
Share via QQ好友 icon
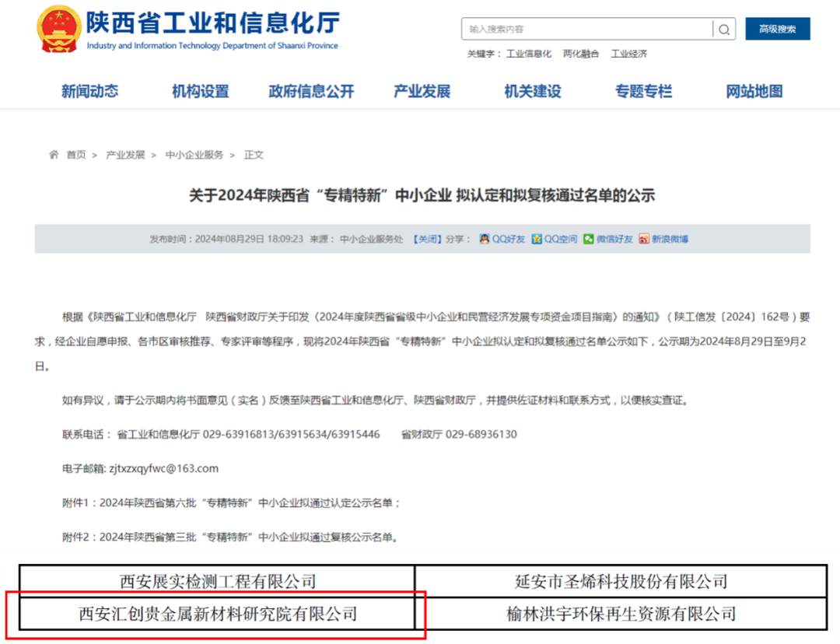coord(484,239)
